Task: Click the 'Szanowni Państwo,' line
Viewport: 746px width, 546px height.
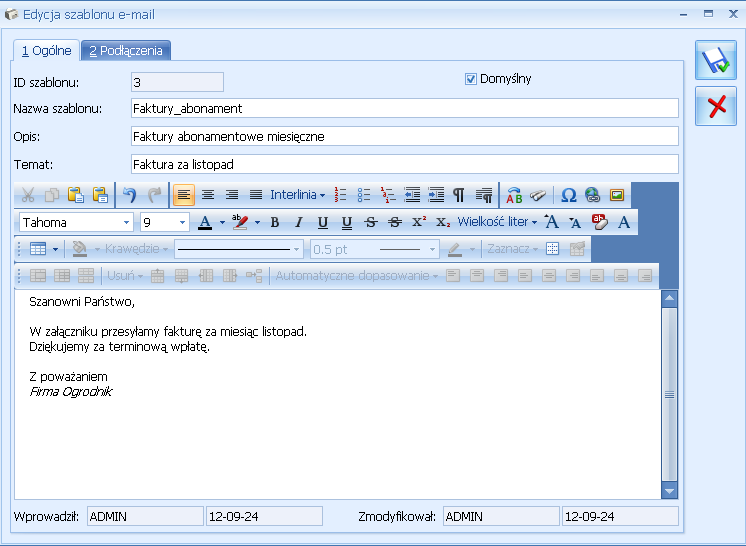Action: (x=82, y=302)
